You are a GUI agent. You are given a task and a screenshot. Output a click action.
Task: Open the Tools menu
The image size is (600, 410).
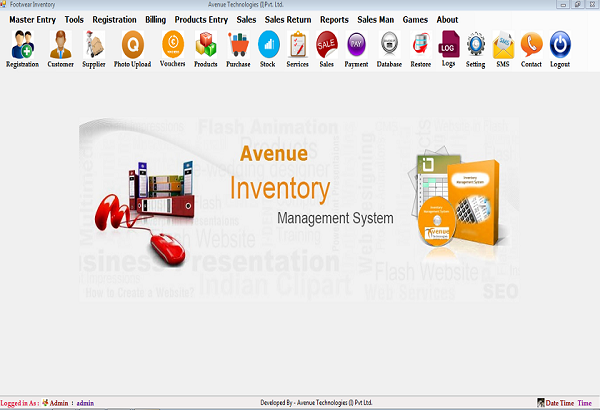pyautogui.click(x=74, y=20)
